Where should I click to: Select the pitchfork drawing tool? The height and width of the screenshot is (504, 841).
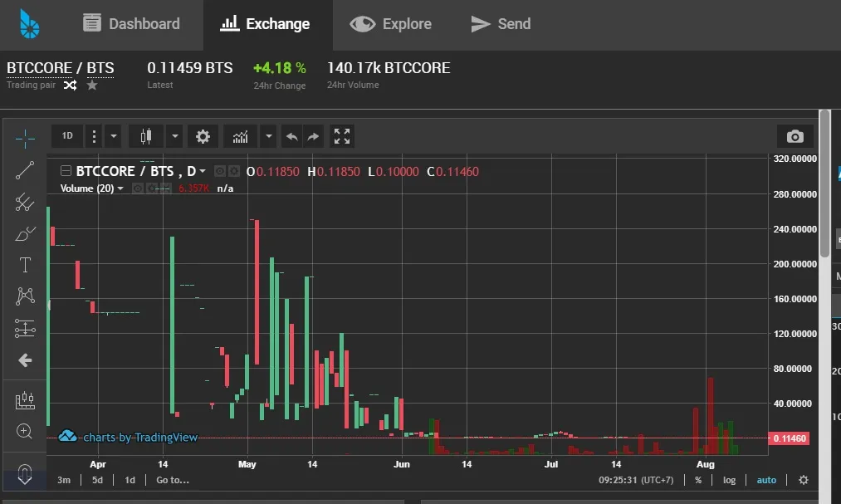pos(25,202)
